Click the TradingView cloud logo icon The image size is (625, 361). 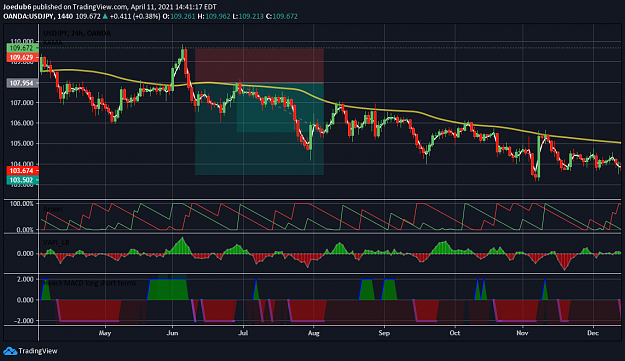[10, 351]
